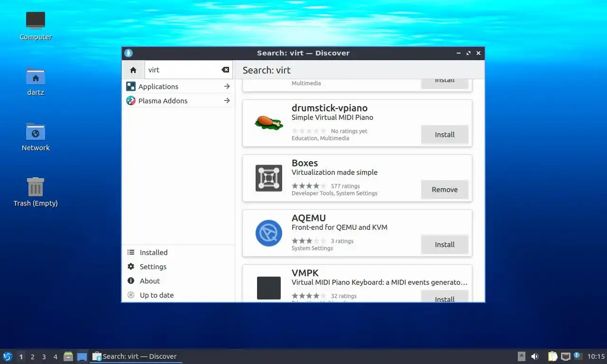Click the Up to date refresh icon
Screen dimensions: 607x364
click(x=131, y=295)
